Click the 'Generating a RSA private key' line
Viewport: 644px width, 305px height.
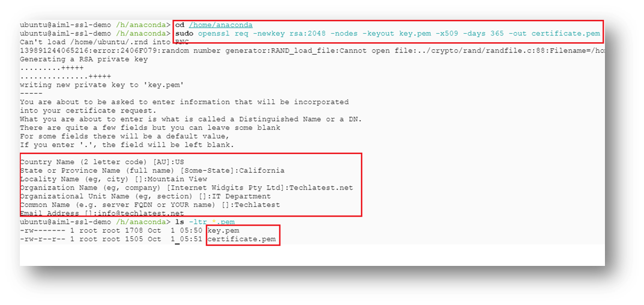(x=84, y=59)
